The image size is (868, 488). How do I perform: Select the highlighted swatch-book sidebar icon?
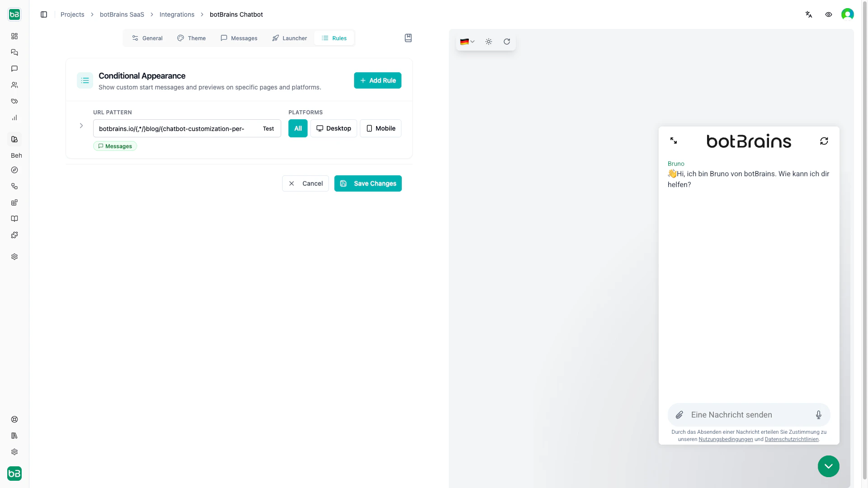[x=14, y=139]
